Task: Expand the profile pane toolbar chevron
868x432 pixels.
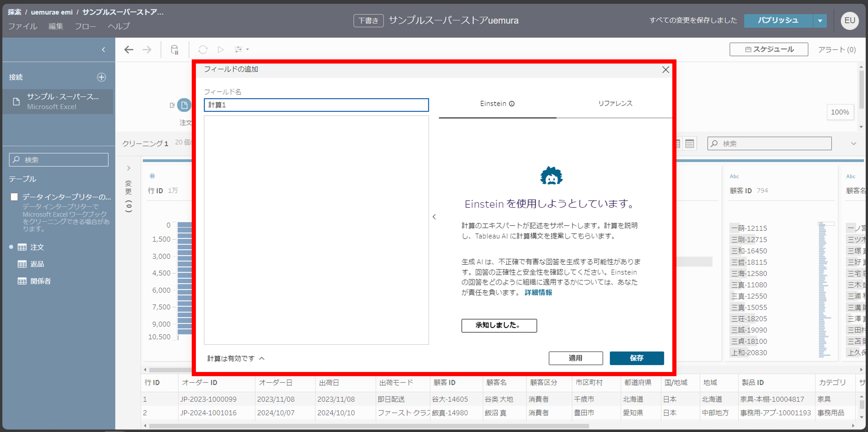Action: pyautogui.click(x=854, y=144)
